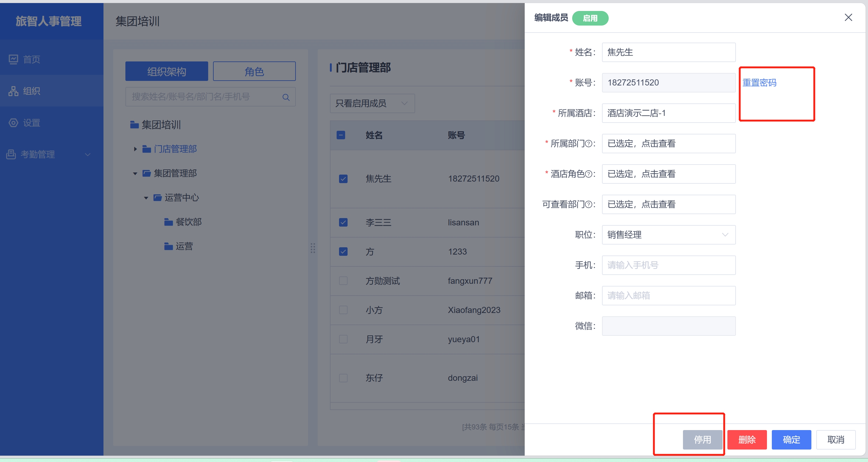Open 考勤管理 in the sidebar menu
The image size is (868, 462).
[x=51, y=154]
